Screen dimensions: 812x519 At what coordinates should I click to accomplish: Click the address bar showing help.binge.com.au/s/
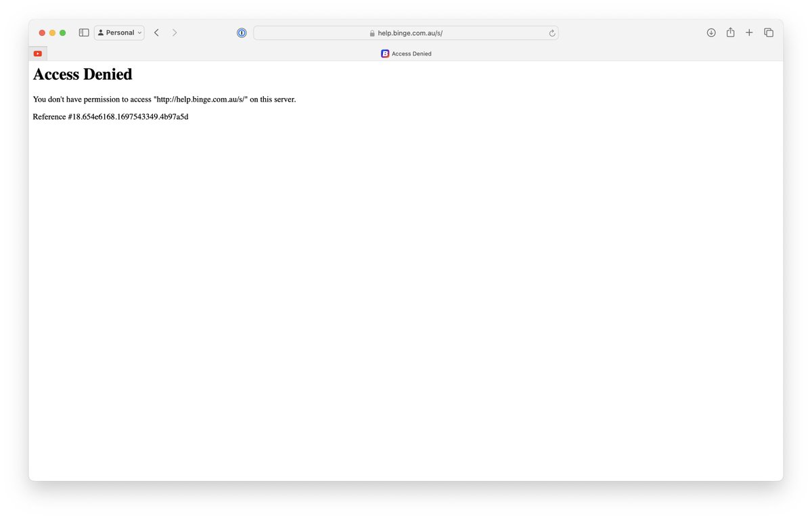click(406, 32)
